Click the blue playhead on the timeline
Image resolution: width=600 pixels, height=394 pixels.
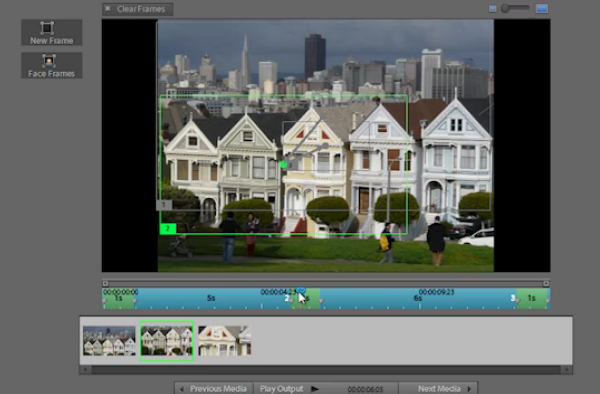coord(301,291)
